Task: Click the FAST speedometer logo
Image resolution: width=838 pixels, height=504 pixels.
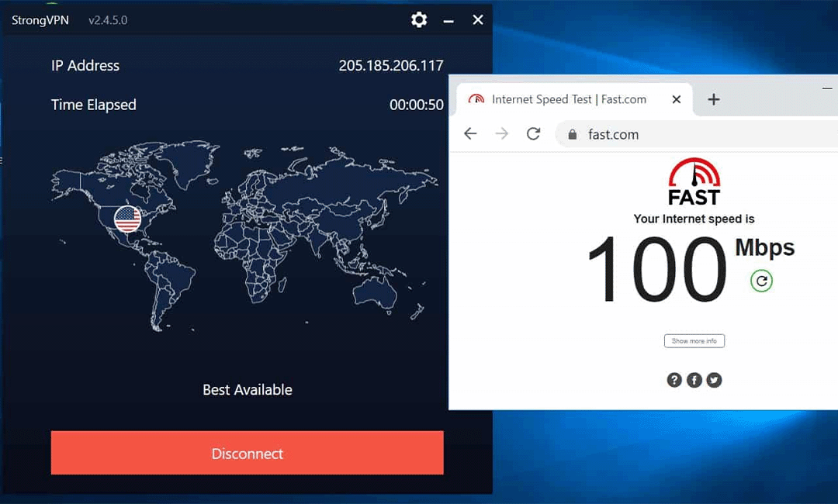Action: (694, 181)
